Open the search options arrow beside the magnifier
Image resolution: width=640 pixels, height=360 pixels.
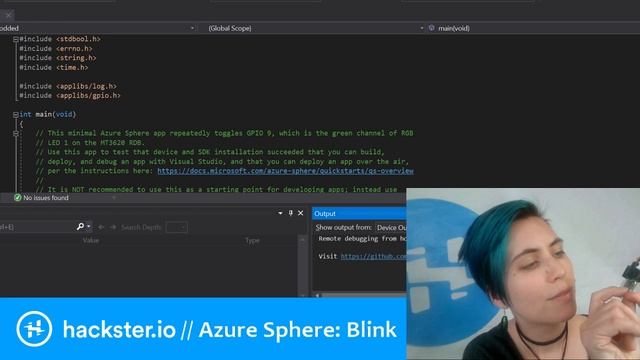click(x=89, y=227)
